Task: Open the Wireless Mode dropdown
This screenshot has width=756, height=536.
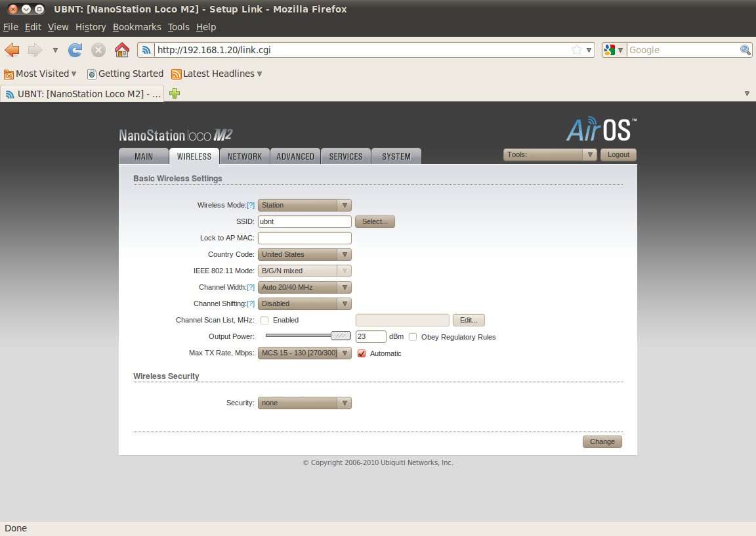Action: pos(304,205)
